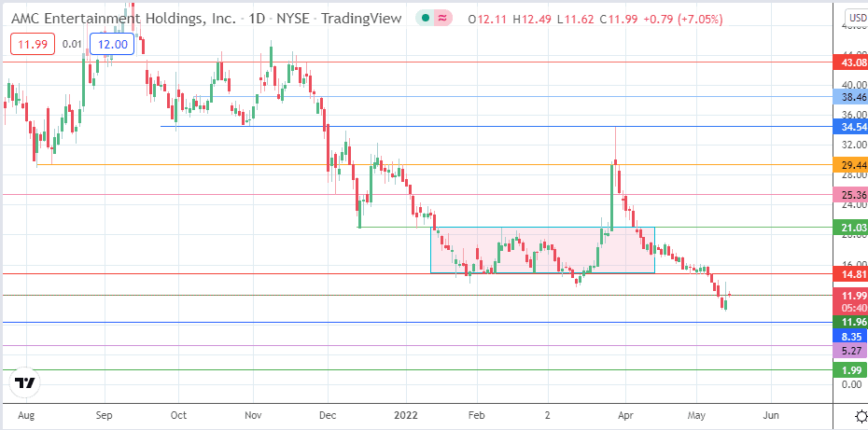This screenshot has width=868, height=430.
Task: Click the May label on time axis
Action: 696,415
